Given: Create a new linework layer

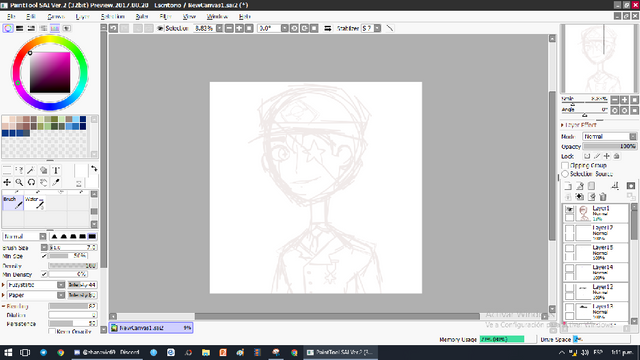Looking at the screenshot, I should (x=580, y=186).
